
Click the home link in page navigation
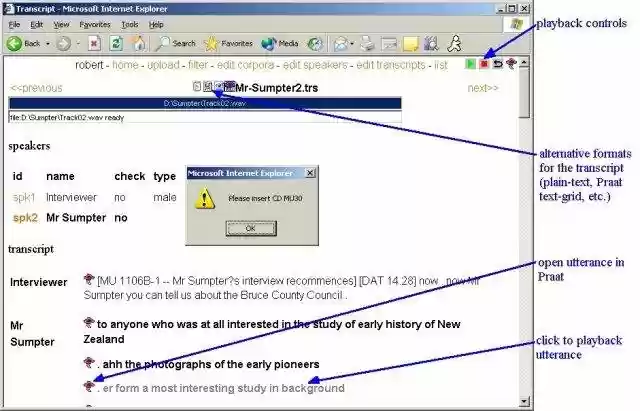[x=125, y=65]
